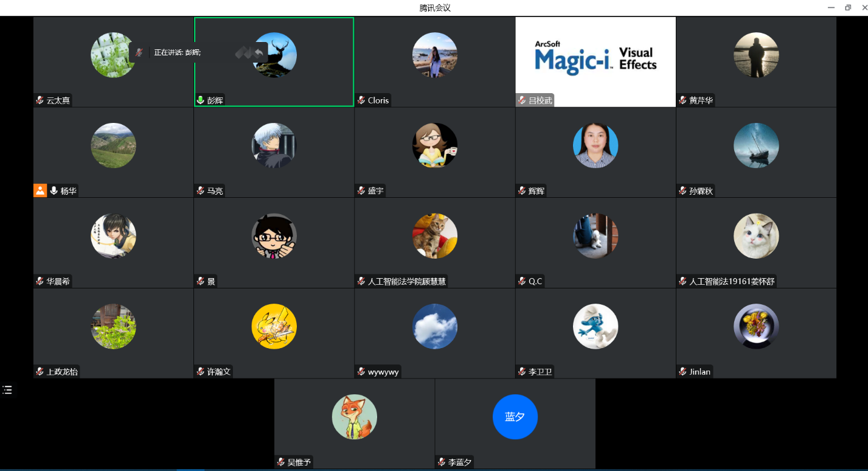
Task: Click the muted mic icon beside 李蓝夕
Action: click(442, 462)
